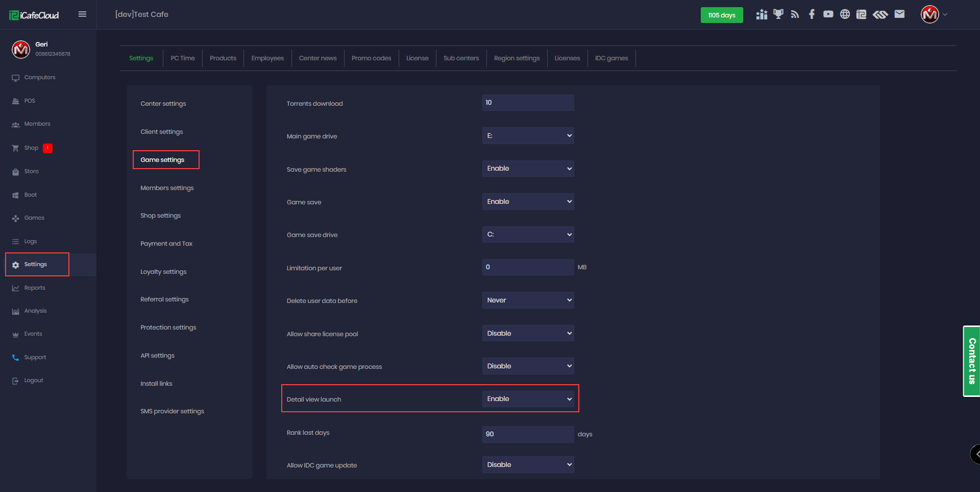Click the hamburger menu icon
This screenshot has width=980, height=492.
coord(82,14)
